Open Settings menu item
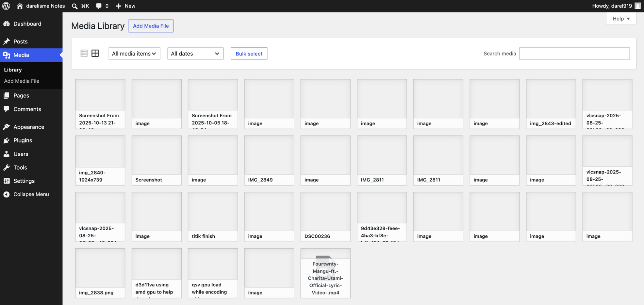Viewport: 644px width, 305px height. click(31, 181)
